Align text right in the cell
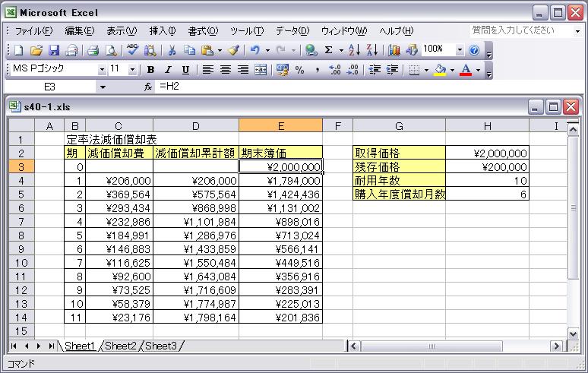The image size is (588, 373). (x=243, y=70)
